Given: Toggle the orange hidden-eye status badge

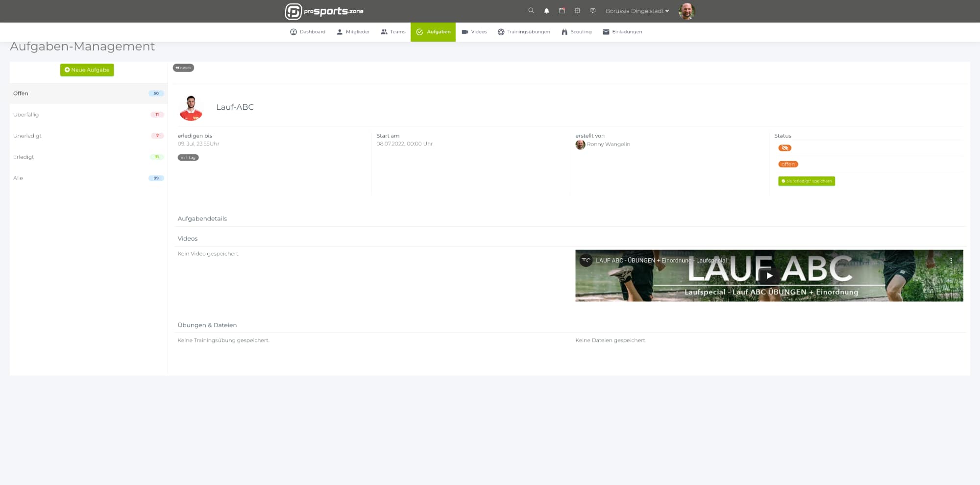Looking at the screenshot, I should 784,148.
